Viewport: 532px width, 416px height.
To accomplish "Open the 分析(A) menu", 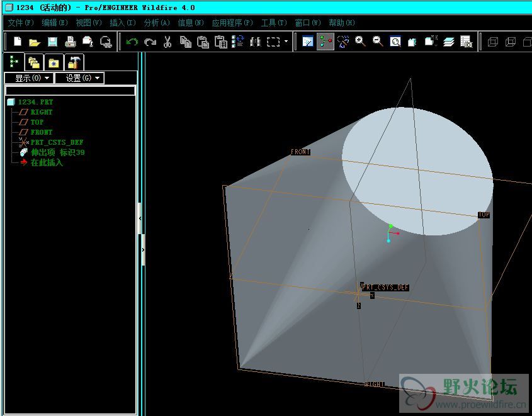I will click(157, 23).
